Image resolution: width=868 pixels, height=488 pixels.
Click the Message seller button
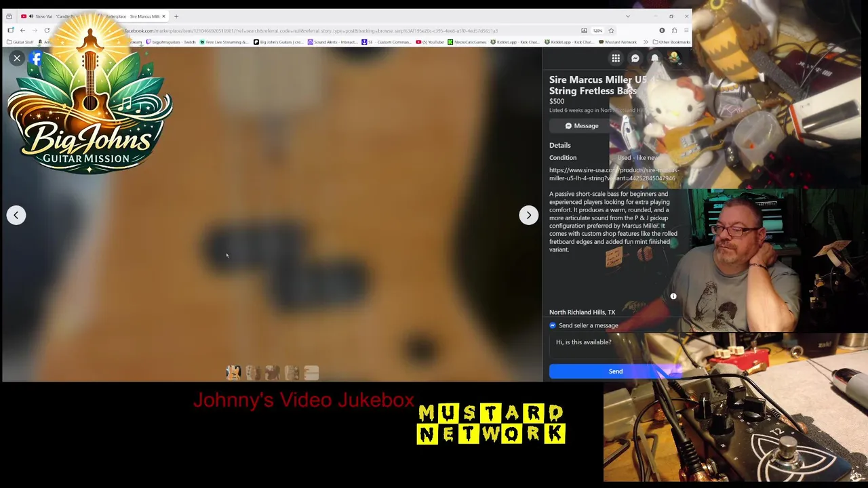point(582,125)
